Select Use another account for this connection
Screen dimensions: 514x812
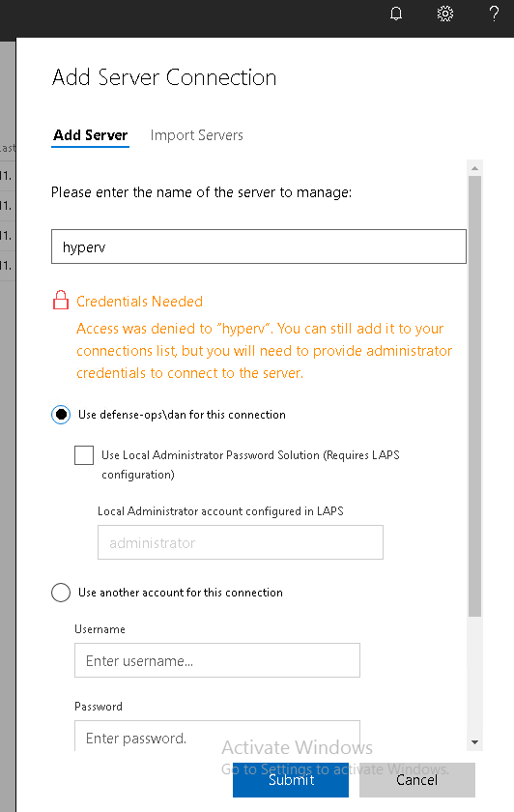(x=61, y=593)
